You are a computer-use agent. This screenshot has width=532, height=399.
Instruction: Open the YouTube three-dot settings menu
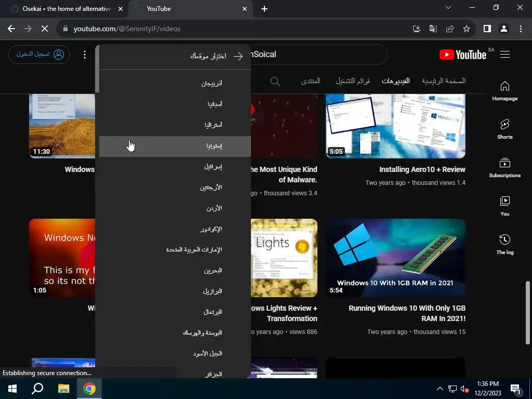[x=85, y=55]
